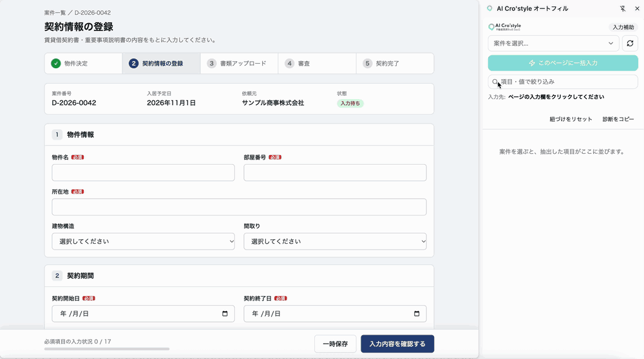Click the サンプル商事株式会社 text
The width and height of the screenshot is (644, 359).
273,103
